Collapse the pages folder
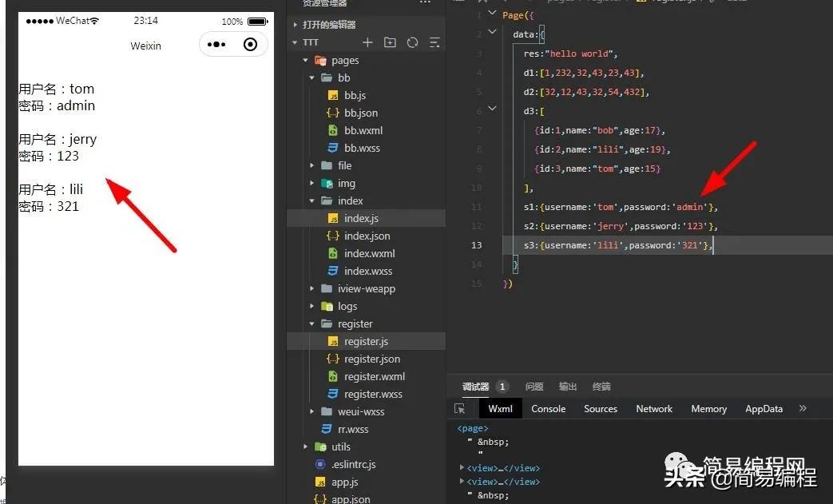The width and height of the screenshot is (833, 504). coord(305,61)
